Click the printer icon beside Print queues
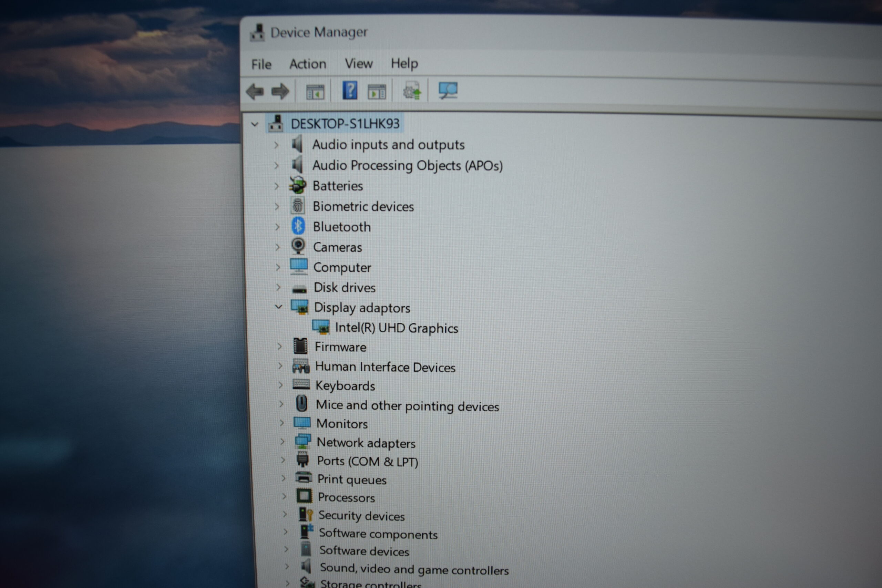The height and width of the screenshot is (588, 882). click(304, 477)
